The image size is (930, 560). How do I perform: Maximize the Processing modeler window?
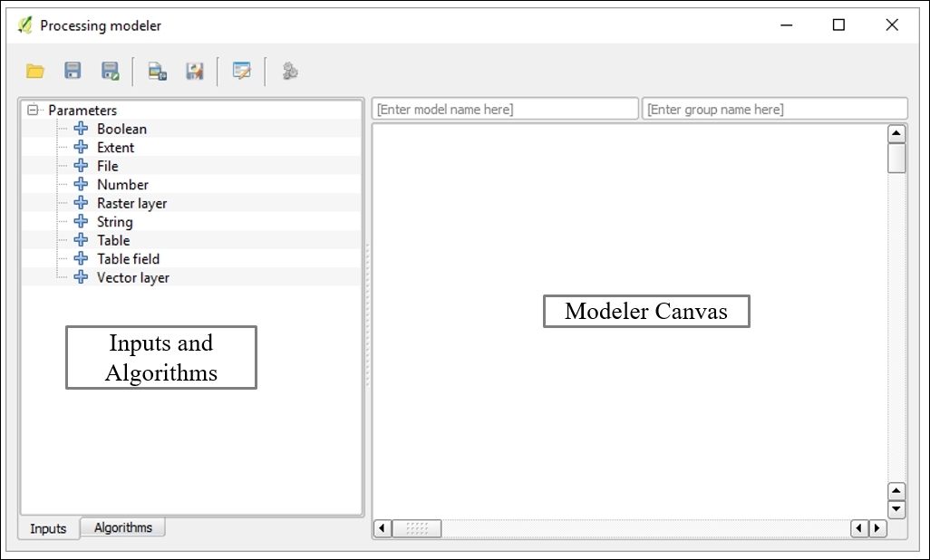(x=838, y=24)
